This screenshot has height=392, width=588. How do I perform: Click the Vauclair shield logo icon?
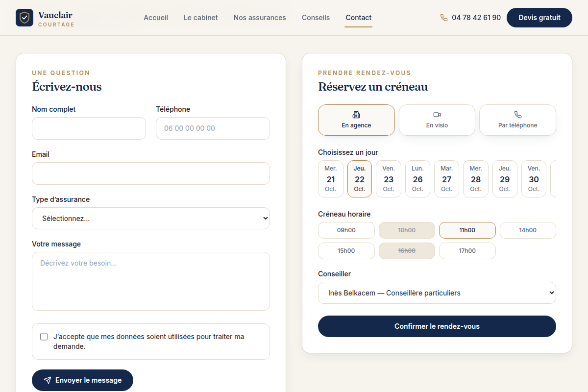pos(24,18)
